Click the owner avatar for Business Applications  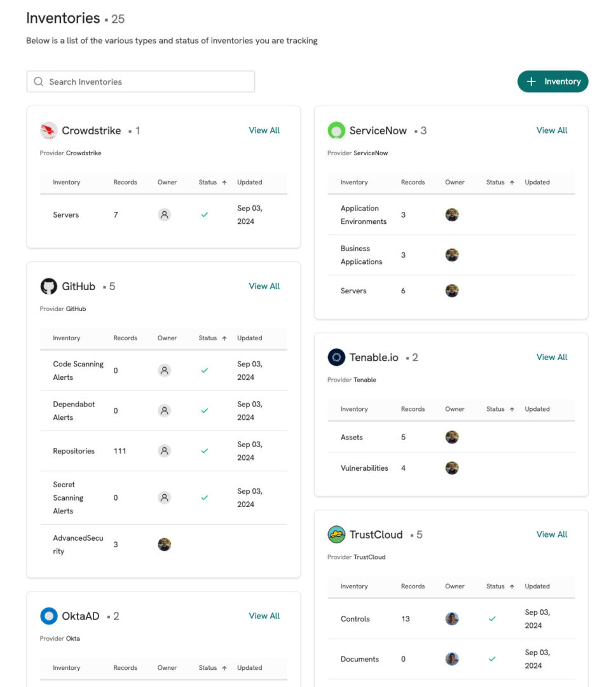pos(452,255)
